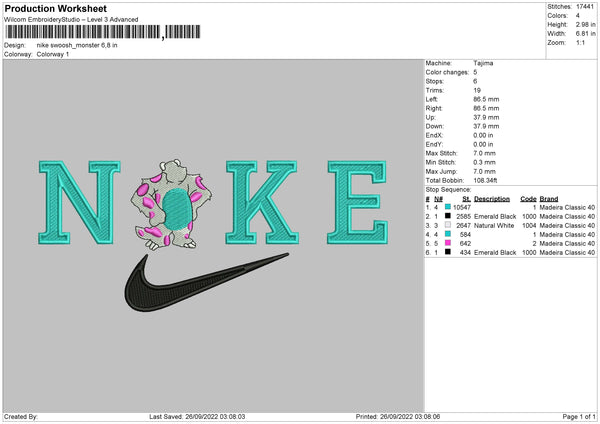The height and width of the screenshot is (424, 600).
Task: Click the Min Stitch value 0.3 mm
Action: [x=484, y=162]
